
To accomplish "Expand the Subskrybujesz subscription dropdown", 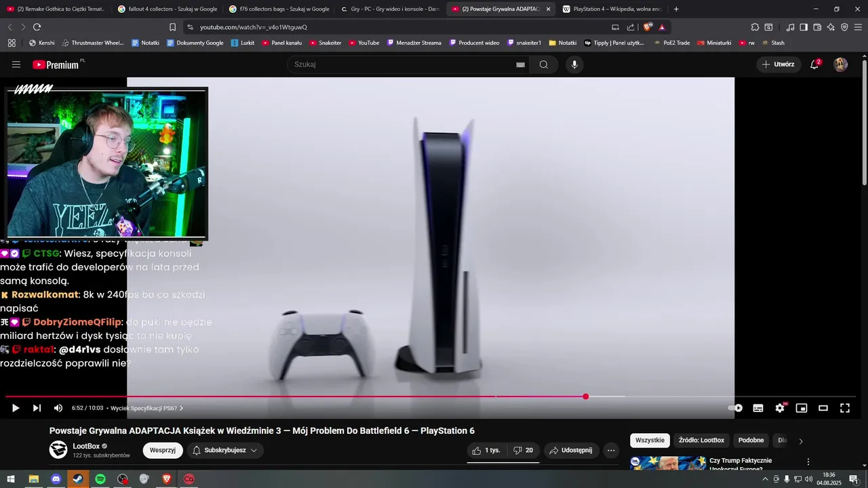I will click(x=225, y=450).
